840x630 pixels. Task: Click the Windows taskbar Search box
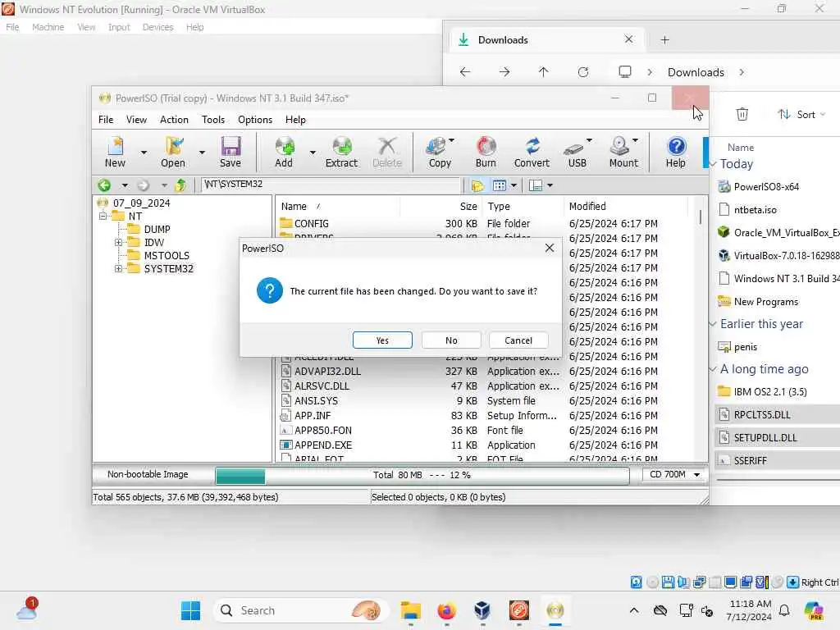click(x=299, y=610)
